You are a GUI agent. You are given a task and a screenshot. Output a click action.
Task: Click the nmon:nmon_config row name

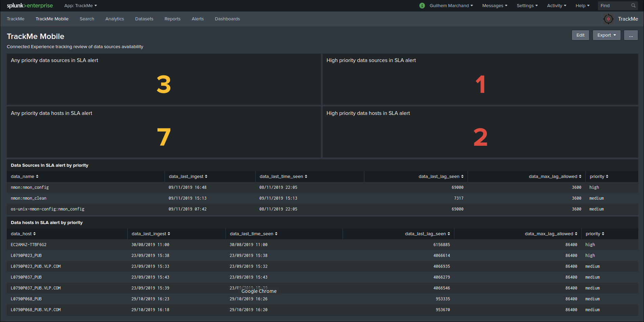[30, 187]
